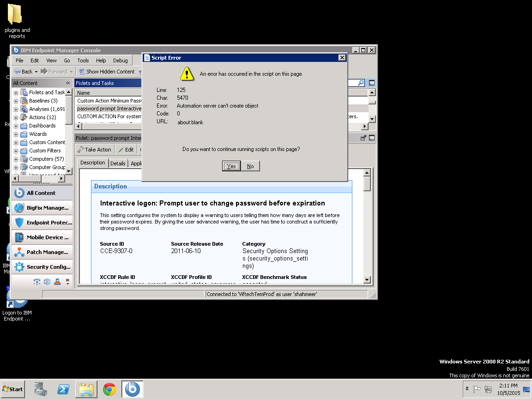
Task: Launch Windows PowerShell from the taskbar
Action: pos(63,389)
